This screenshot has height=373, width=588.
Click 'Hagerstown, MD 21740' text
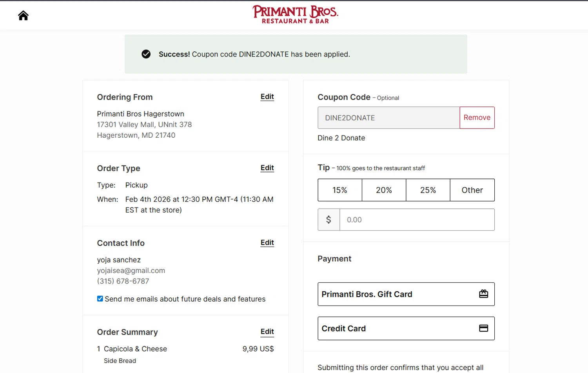(136, 135)
